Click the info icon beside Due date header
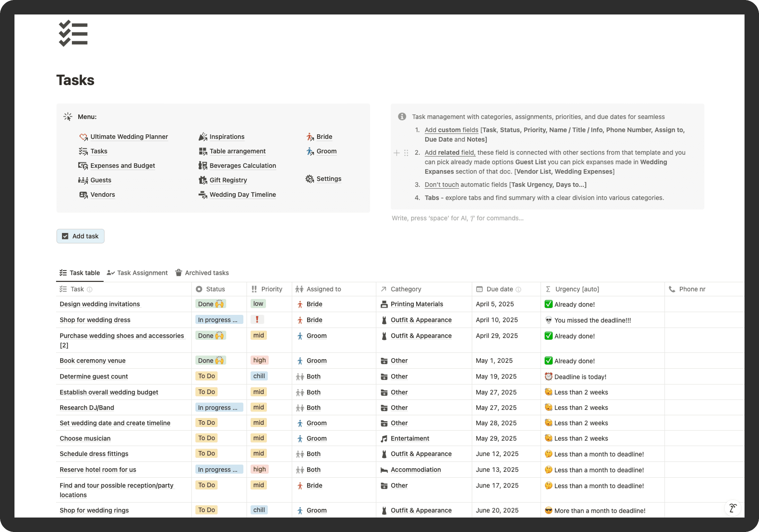Viewport: 759px width, 532px height. 518,290
